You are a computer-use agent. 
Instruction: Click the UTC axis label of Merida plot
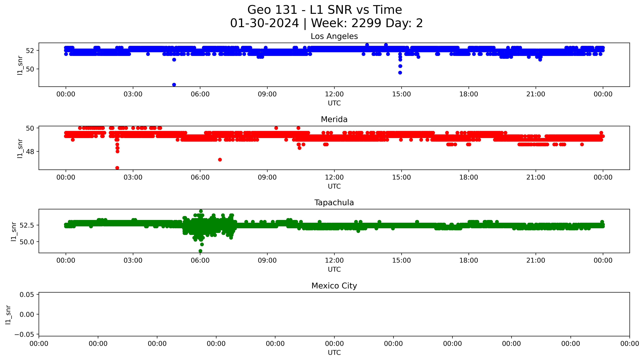pyautogui.click(x=334, y=186)
